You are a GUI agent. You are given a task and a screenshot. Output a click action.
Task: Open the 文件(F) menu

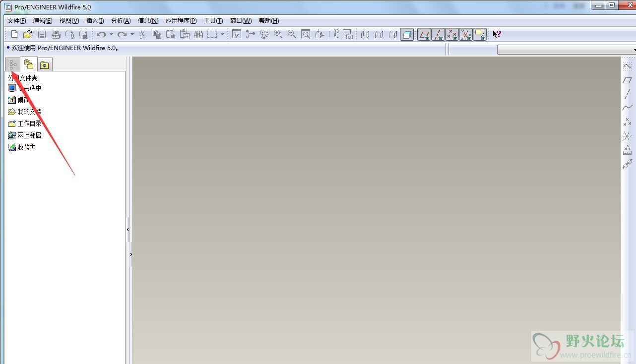(x=17, y=21)
